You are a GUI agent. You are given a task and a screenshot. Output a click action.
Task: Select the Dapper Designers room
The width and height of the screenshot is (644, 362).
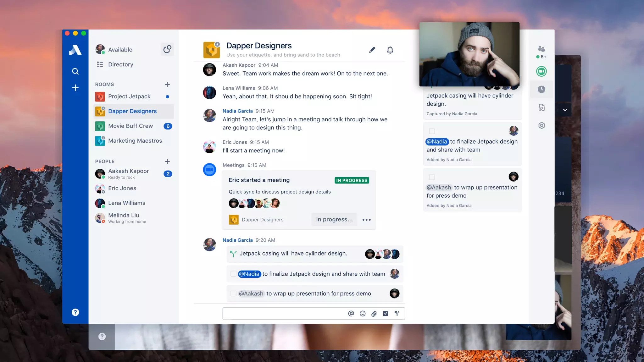coord(134,111)
